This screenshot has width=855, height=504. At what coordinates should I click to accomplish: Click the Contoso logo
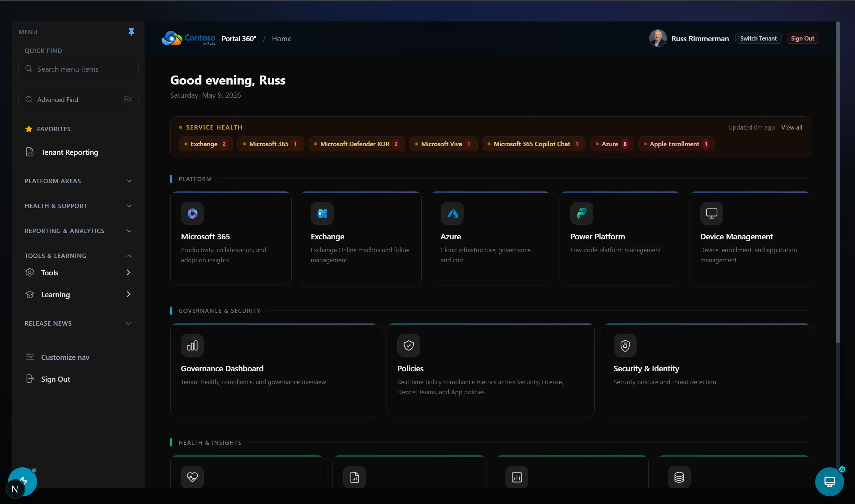tap(189, 38)
